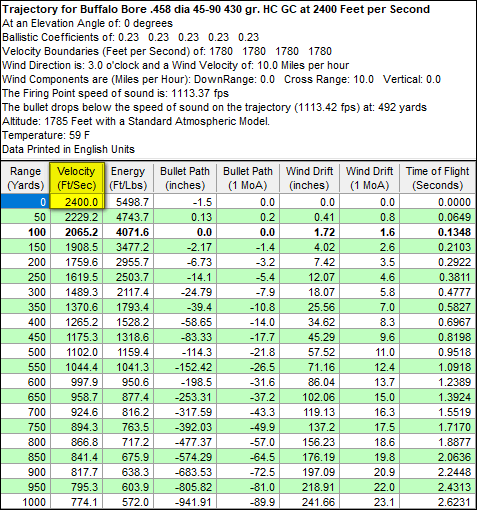The width and height of the screenshot is (477, 510).
Task: Click time of flight value 1.8877
Action: tap(437, 442)
